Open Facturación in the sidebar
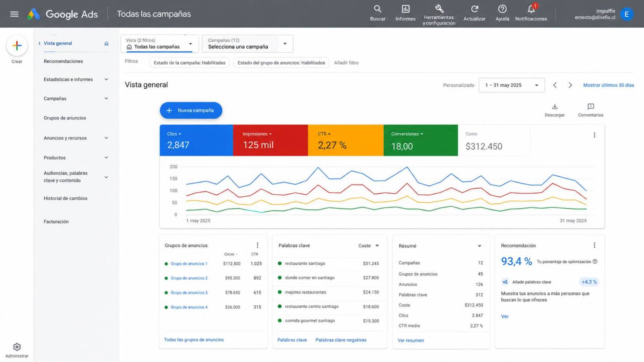644x362 pixels. point(56,222)
